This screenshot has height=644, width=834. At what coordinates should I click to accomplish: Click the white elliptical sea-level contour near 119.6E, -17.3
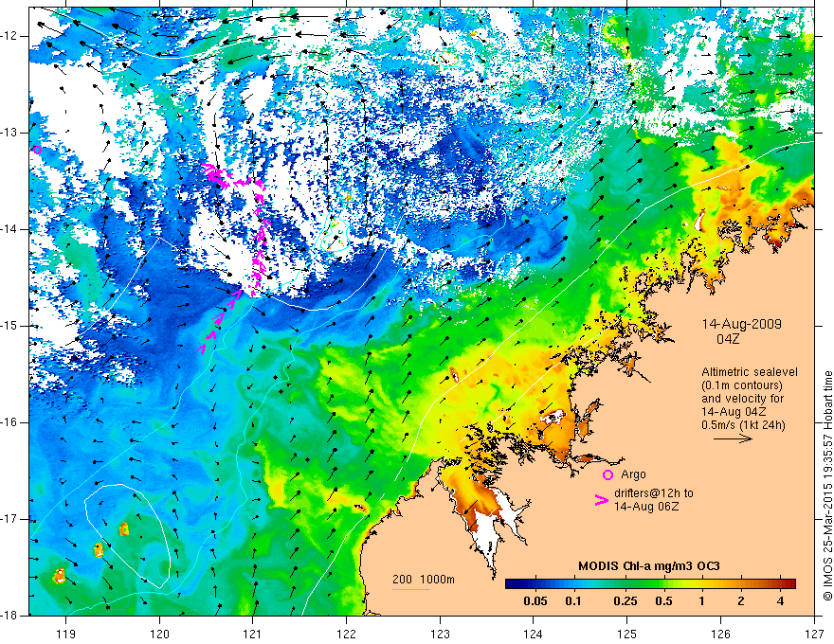pos(128,537)
